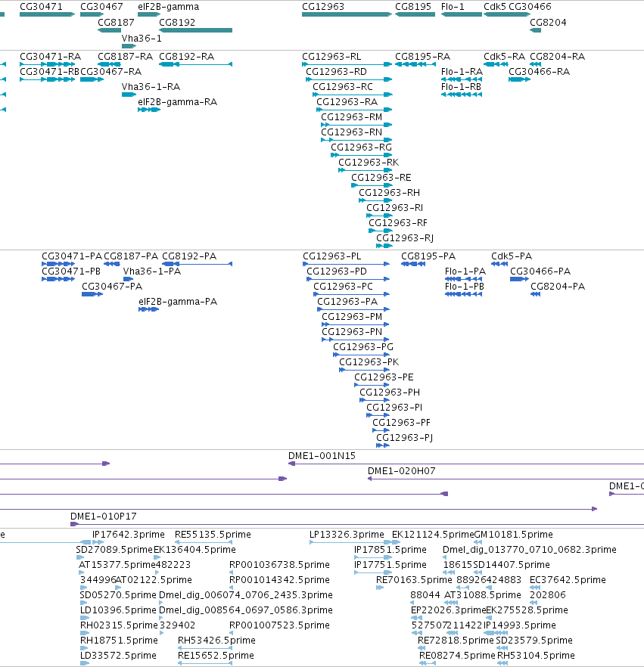This screenshot has width=644, height=667.
Task: Click protein CG8204-PA label
Action: 558,287
